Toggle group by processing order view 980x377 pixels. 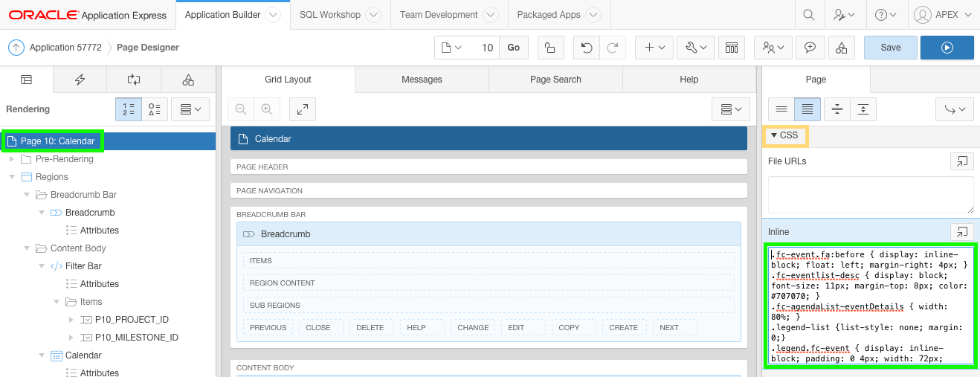129,109
